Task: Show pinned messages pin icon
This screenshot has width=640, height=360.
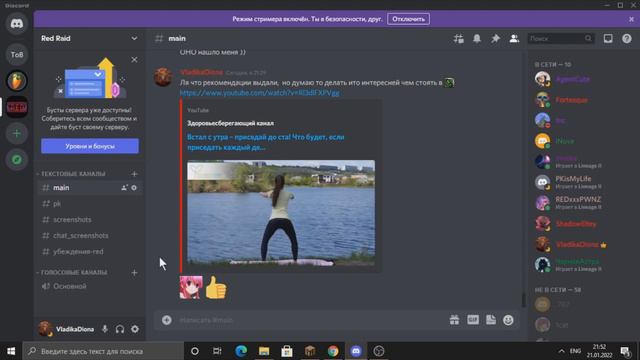Action: 495,38
